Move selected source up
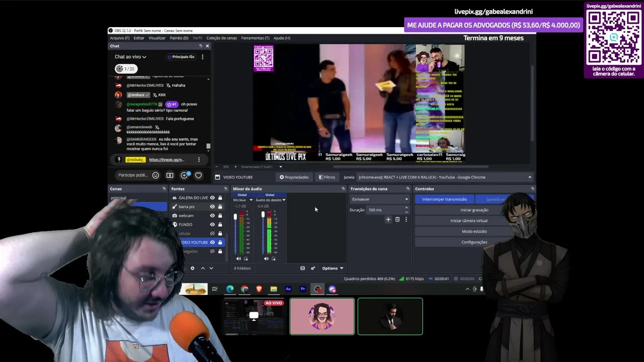The width and height of the screenshot is (644, 362). pyautogui.click(x=203, y=268)
